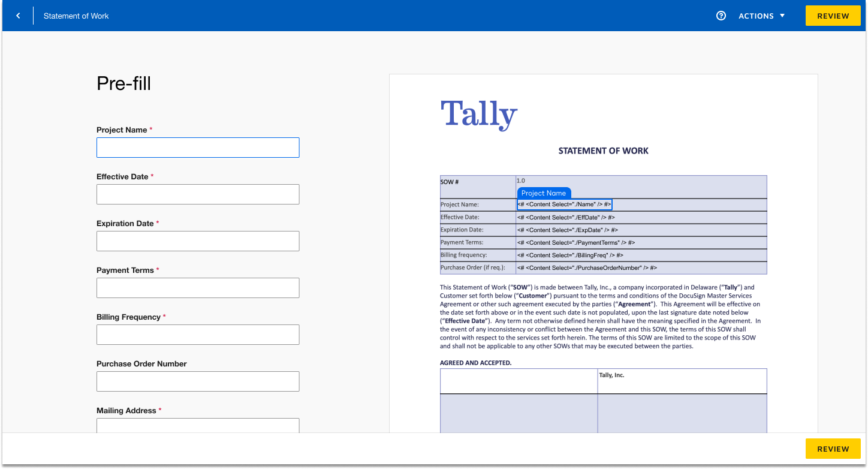Select the ./PurchaseOrderNumber content placeholder
This screenshot has height=469, width=868.
587,267
